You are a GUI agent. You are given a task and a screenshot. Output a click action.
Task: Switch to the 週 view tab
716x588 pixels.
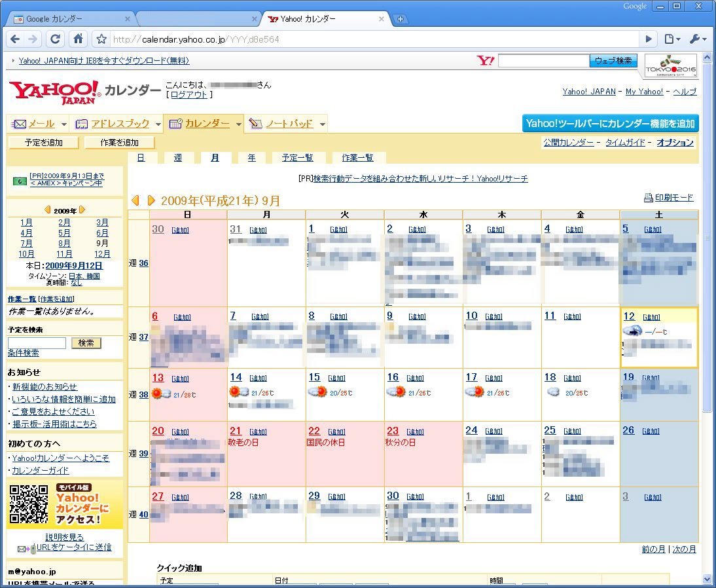[178, 158]
